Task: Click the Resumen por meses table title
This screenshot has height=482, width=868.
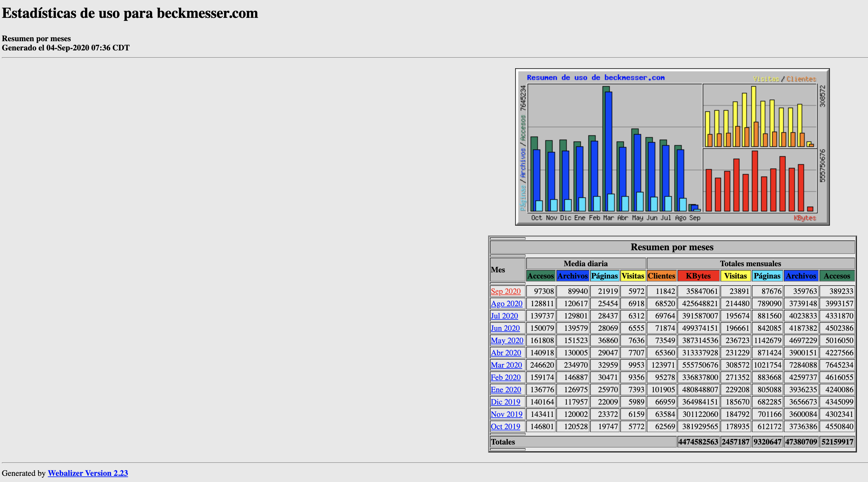Action: (x=672, y=247)
